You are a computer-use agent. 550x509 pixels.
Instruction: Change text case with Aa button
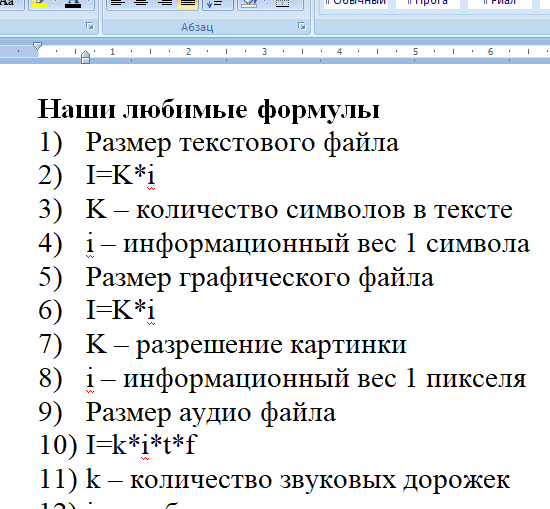8,3
